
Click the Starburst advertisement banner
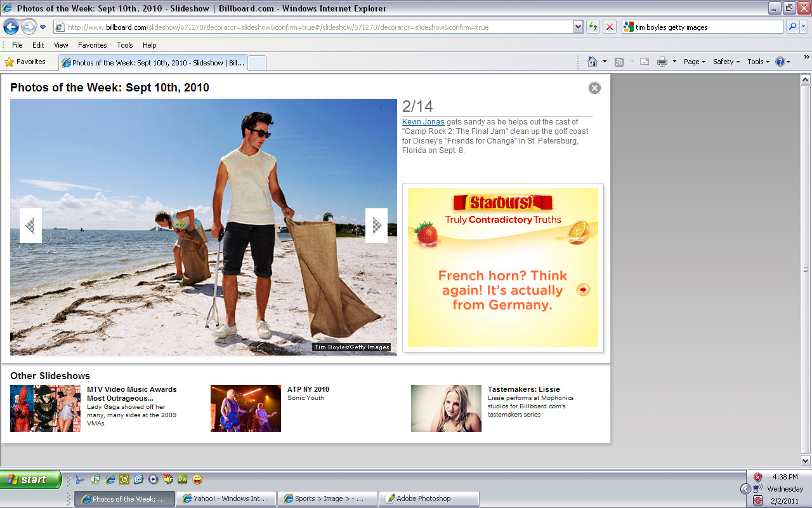[503, 267]
